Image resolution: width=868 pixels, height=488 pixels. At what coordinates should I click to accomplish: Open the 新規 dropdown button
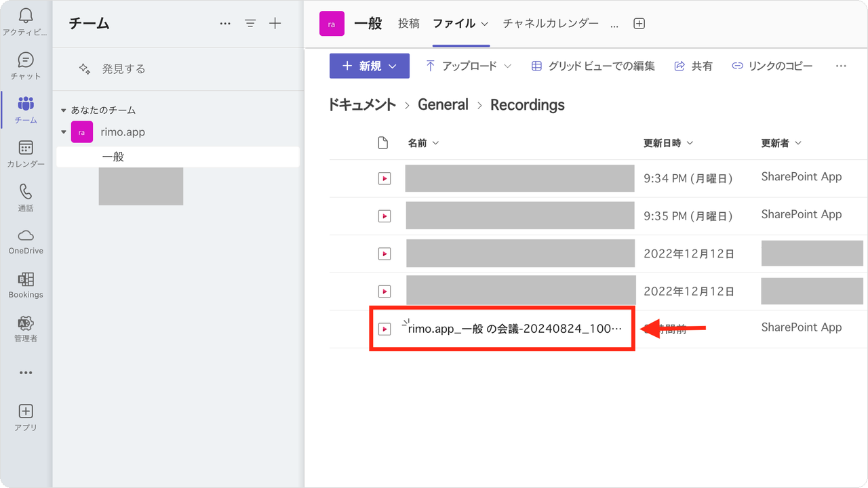[x=370, y=66]
